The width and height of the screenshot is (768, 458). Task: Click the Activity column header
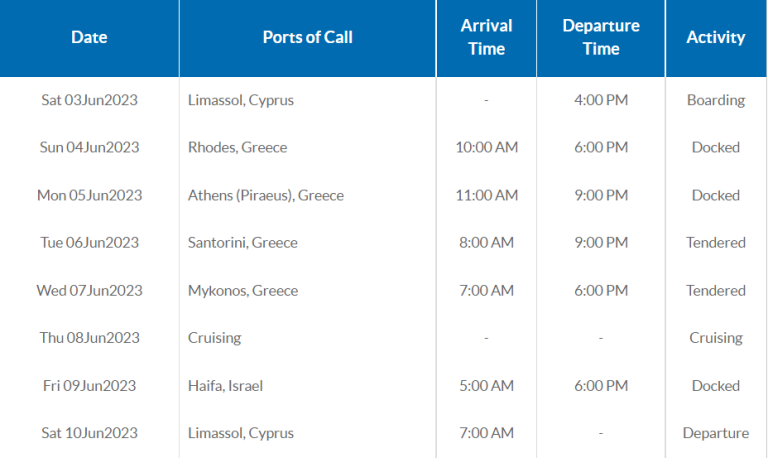tap(716, 38)
